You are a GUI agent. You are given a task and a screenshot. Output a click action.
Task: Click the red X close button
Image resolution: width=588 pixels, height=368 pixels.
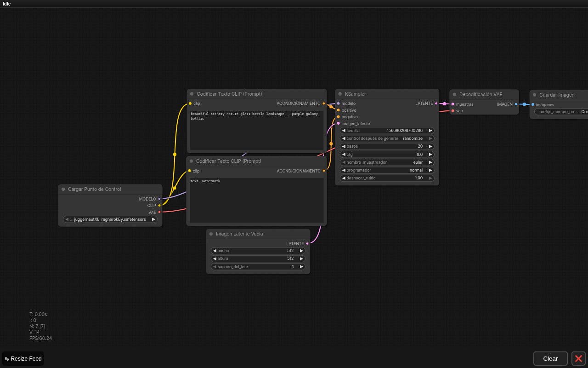pyautogui.click(x=578, y=358)
